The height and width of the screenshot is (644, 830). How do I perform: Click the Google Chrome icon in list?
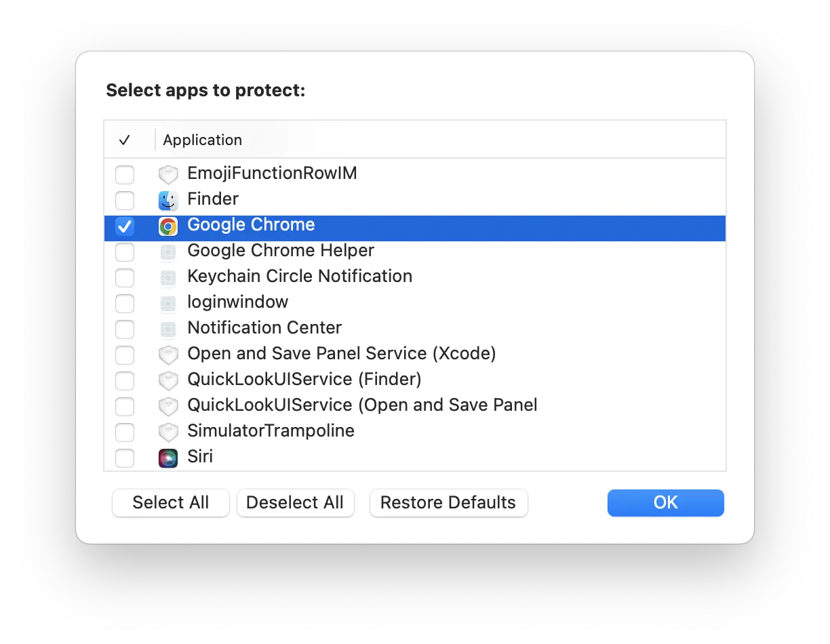167,226
